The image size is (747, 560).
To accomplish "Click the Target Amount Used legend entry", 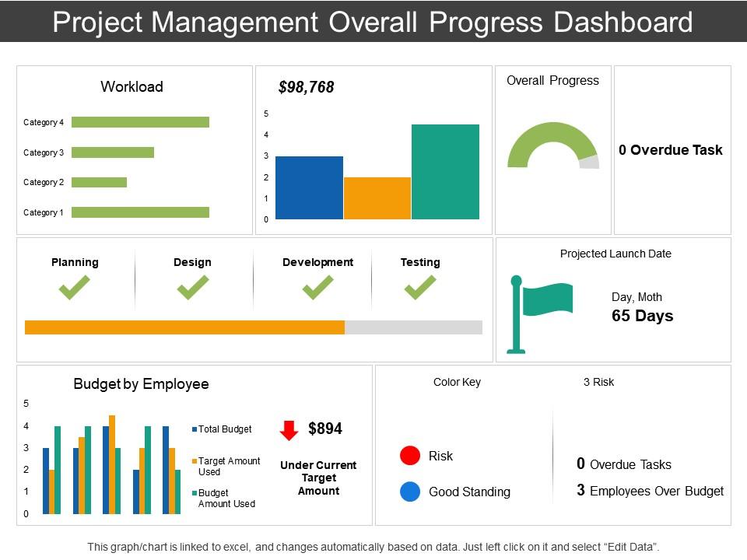I will [x=229, y=467].
